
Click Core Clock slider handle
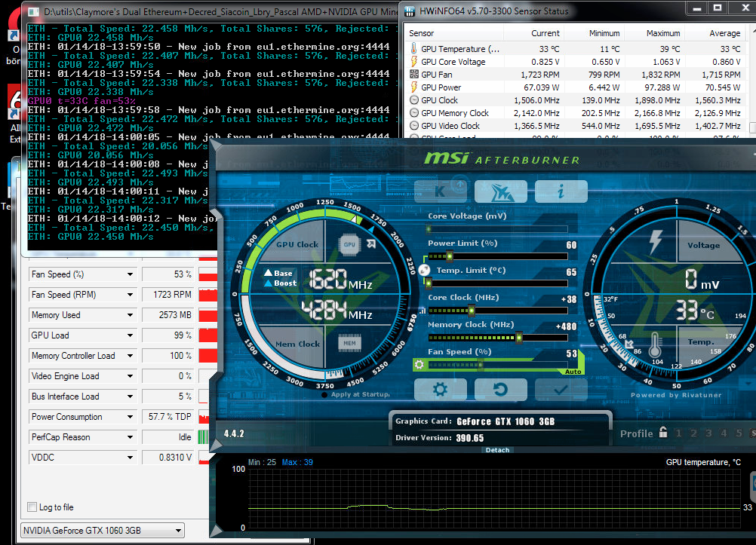[472, 311]
